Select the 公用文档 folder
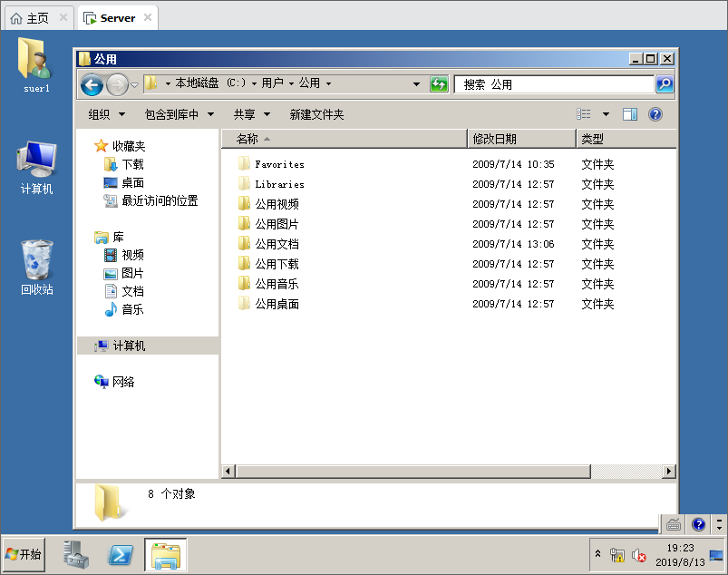 click(x=277, y=244)
